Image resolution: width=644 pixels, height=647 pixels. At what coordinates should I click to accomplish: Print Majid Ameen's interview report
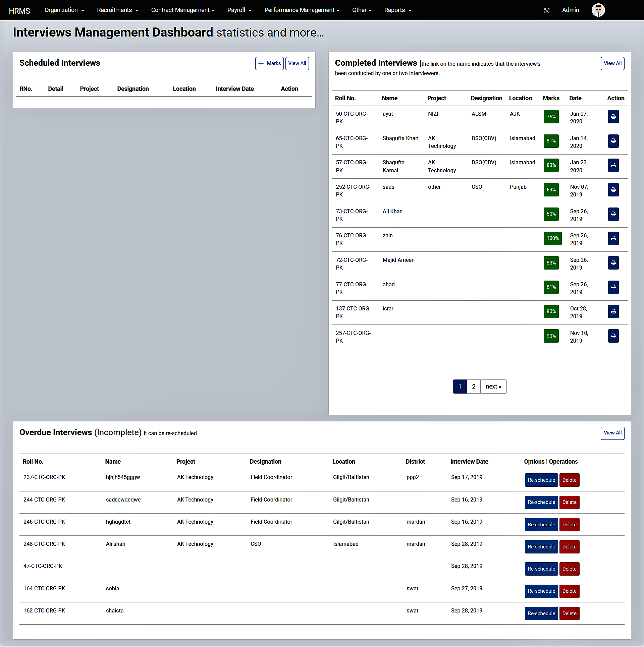click(613, 263)
